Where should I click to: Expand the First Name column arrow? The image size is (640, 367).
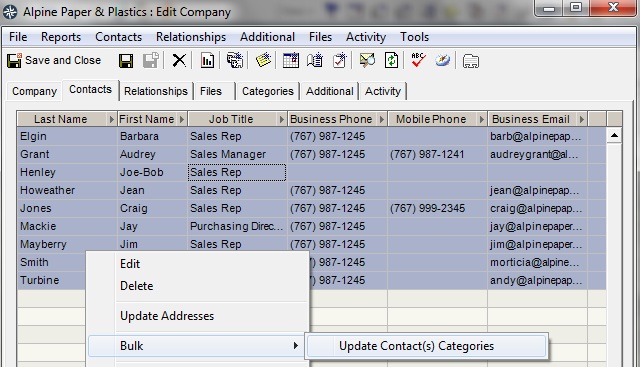click(182, 119)
